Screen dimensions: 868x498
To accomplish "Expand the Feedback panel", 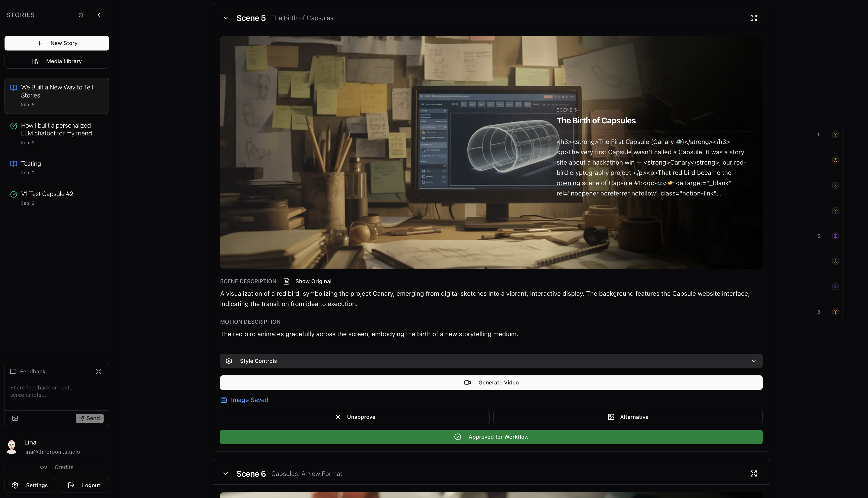I will click(x=98, y=371).
